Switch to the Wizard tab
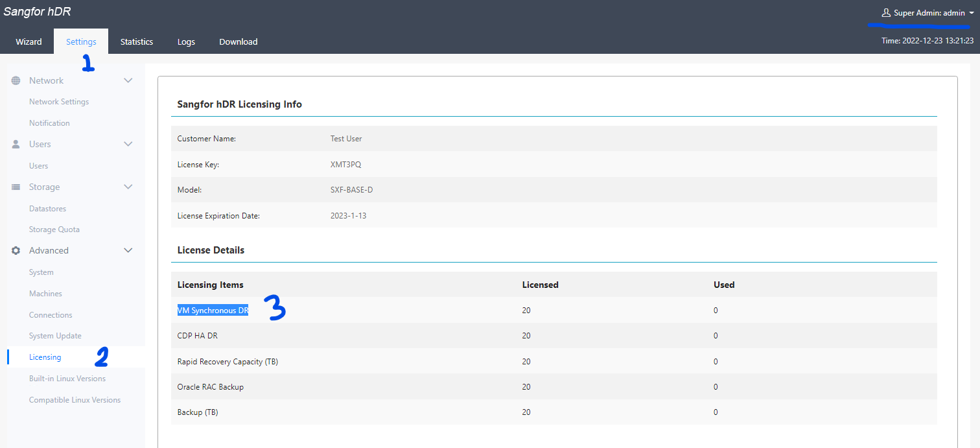Viewport: 980px width, 448px height. point(29,41)
